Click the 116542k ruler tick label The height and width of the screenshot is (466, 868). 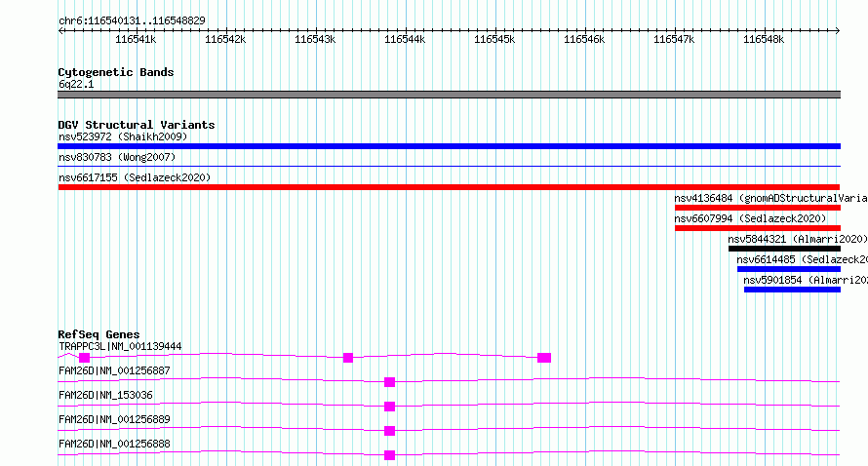pos(225,40)
